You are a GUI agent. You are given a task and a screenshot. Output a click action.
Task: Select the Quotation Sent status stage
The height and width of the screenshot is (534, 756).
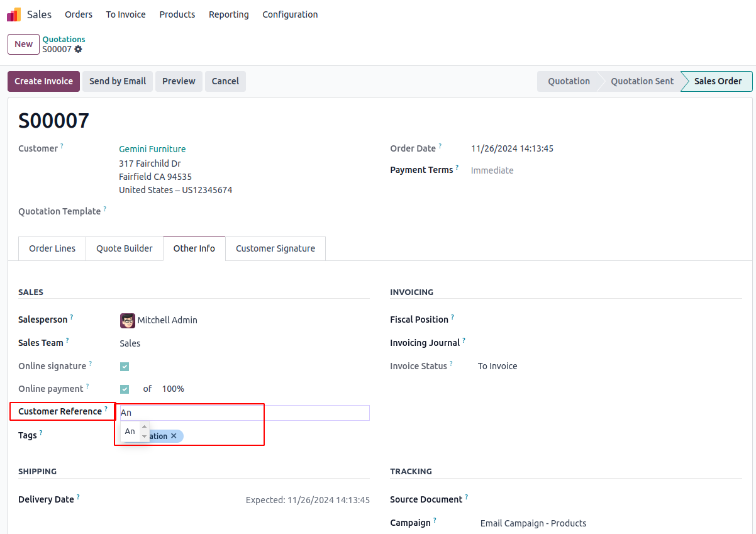pyautogui.click(x=642, y=81)
